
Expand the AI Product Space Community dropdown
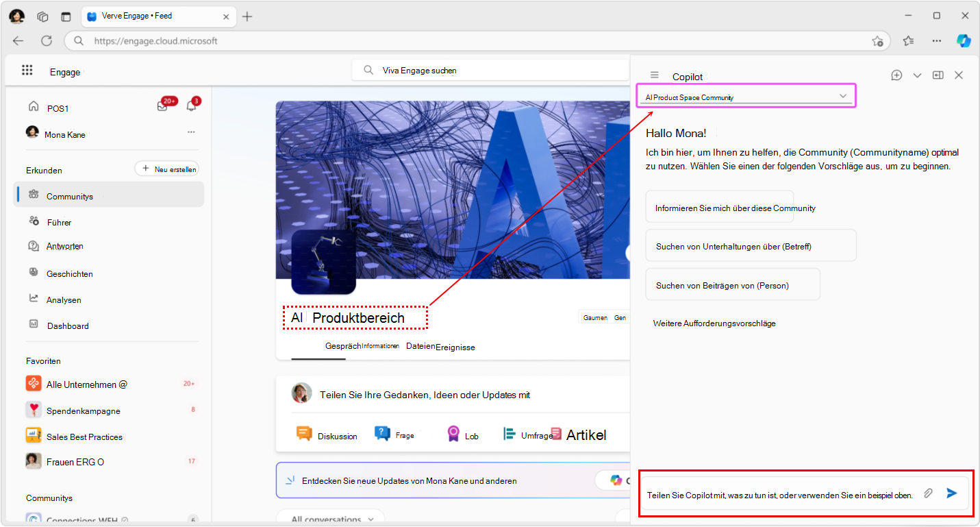pyautogui.click(x=746, y=97)
